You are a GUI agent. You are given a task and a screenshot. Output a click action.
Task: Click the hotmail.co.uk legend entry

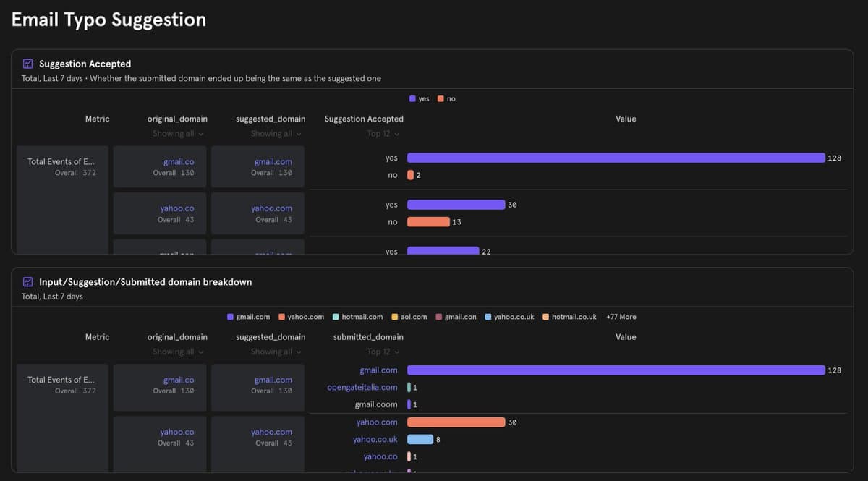point(570,317)
